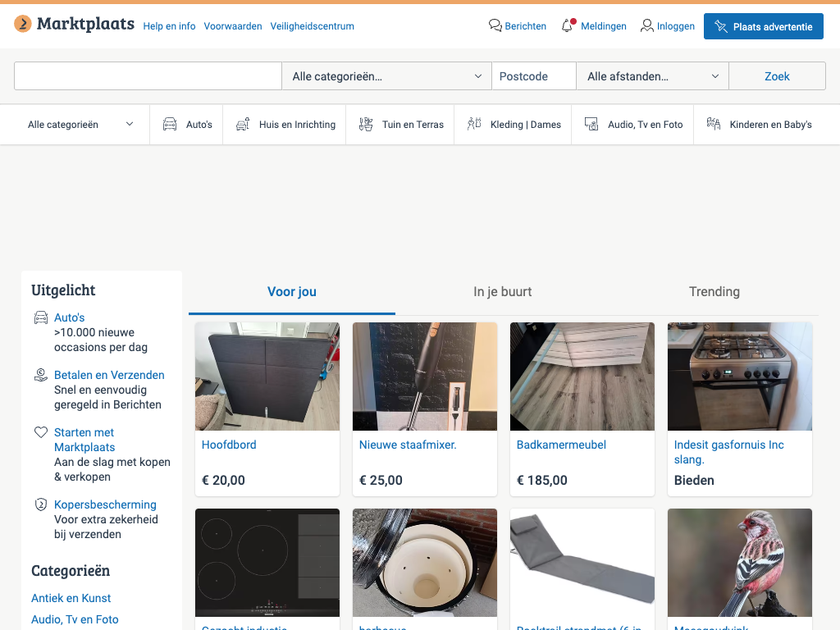Choose Audio, Tv en Foto category icon
Image resolution: width=840 pixels, height=630 pixels.
point(591,125)
